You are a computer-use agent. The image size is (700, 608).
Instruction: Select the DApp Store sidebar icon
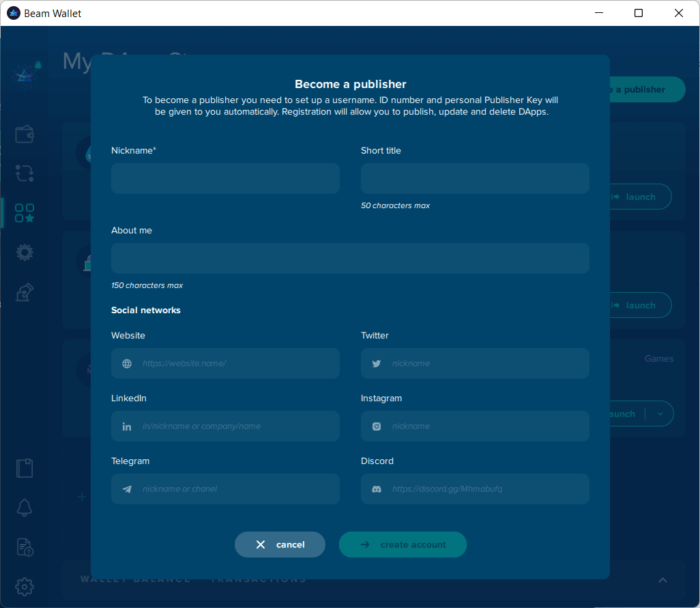(x=25, y=213)
